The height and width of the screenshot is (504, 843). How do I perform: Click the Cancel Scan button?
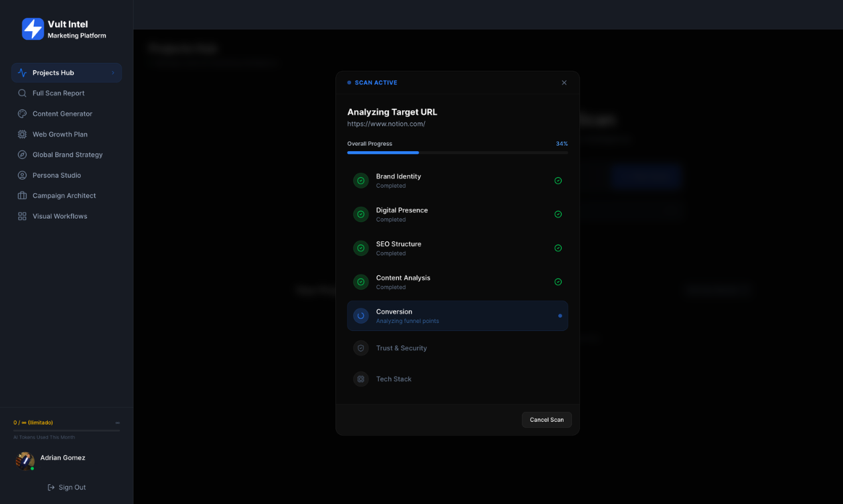[x=546, y=420]
